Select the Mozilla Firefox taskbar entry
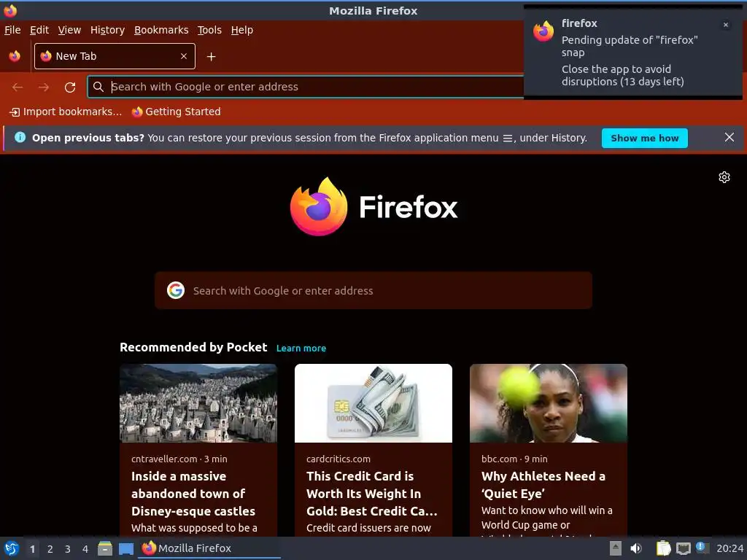The width and height of the screenshot is (747, 560). pos(209,548)
